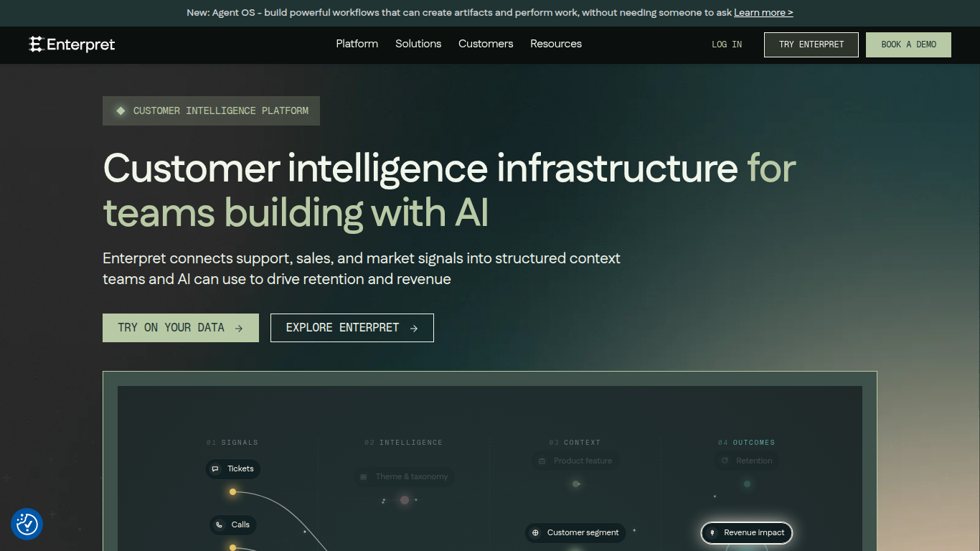Click the Customer segment globe icon
Screen dimensions: 980x551
click(x=535, y=533)
